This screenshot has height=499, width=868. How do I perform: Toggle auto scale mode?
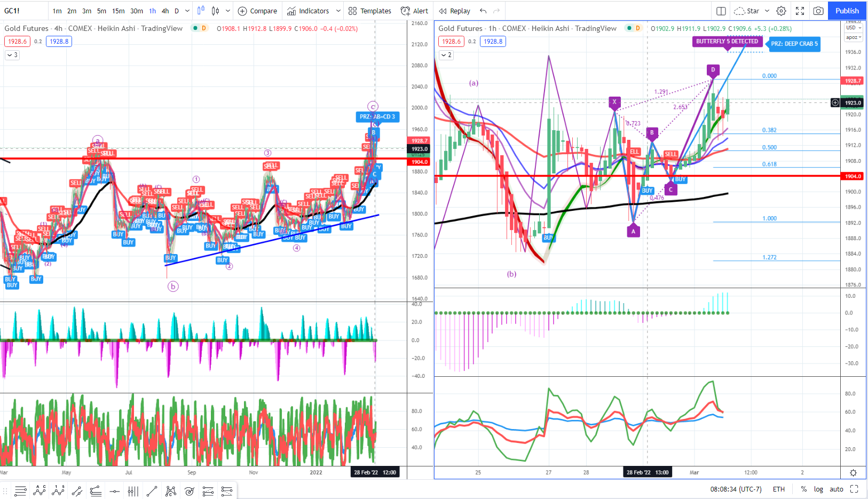pos(837,489)
